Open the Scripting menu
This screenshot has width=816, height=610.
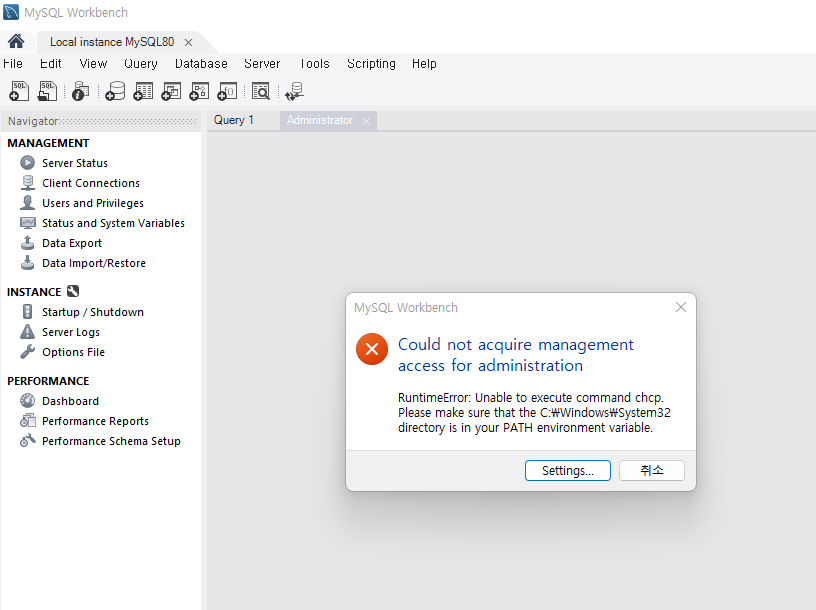click(371, 63)
